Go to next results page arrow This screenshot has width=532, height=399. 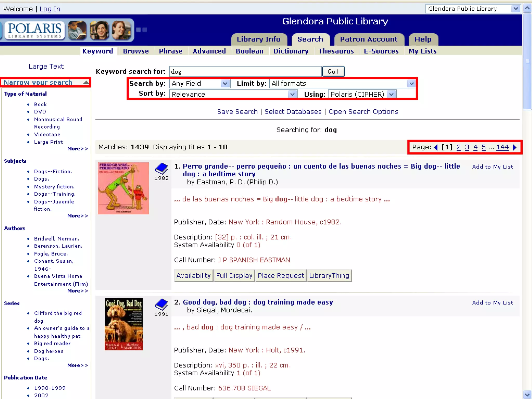(515, 147)
